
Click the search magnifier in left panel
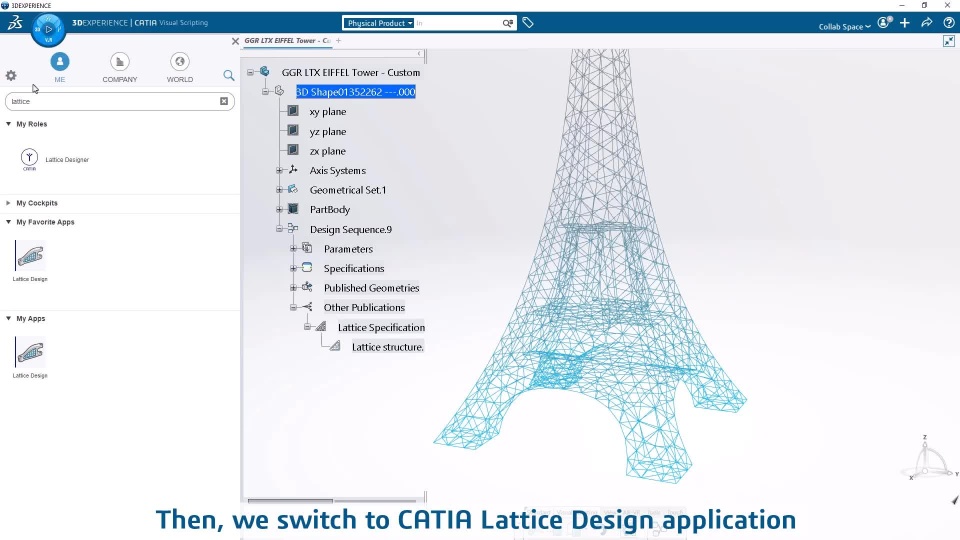click(228, 75)
